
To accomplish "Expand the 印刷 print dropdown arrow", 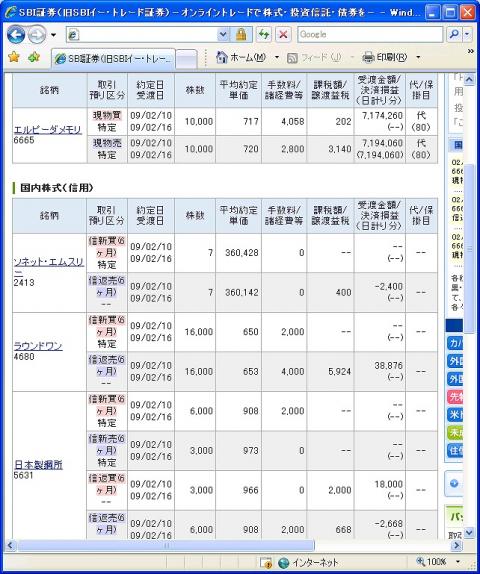I will coord(418,57).
